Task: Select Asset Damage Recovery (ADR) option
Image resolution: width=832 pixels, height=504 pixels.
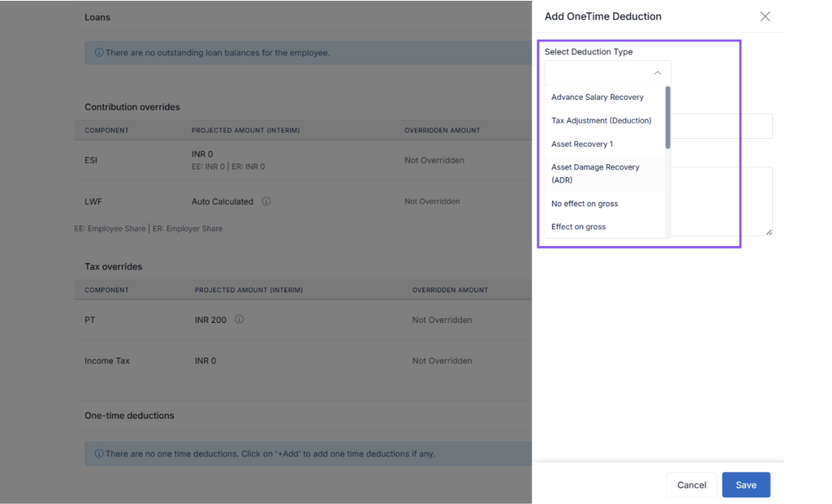Action: (595, 173)
